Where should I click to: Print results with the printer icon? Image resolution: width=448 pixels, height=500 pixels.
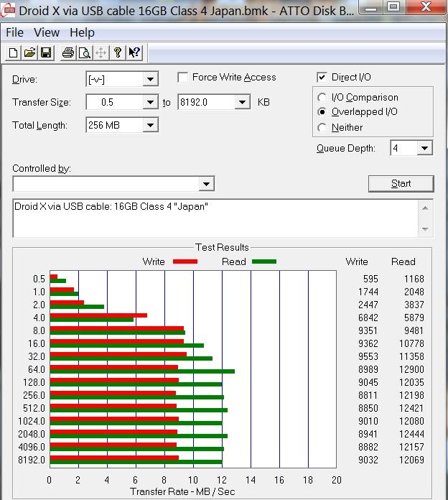pos(68,52)
